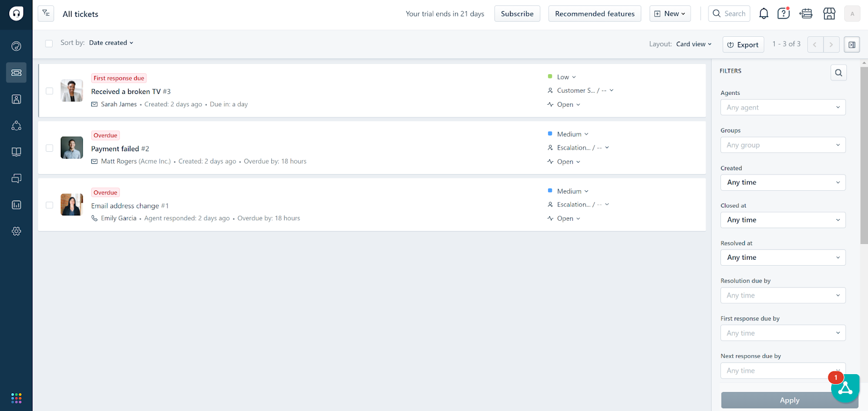This screenshot has width=868, height=411.
Task: Select the Payment failed ticket checkbox
Action: click(49, 148)
